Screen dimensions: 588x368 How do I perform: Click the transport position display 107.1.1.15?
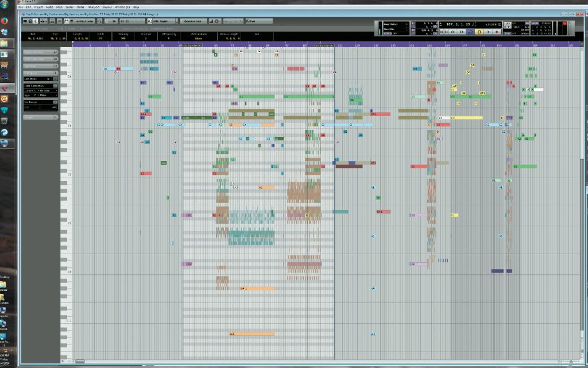tap(458, 24)
